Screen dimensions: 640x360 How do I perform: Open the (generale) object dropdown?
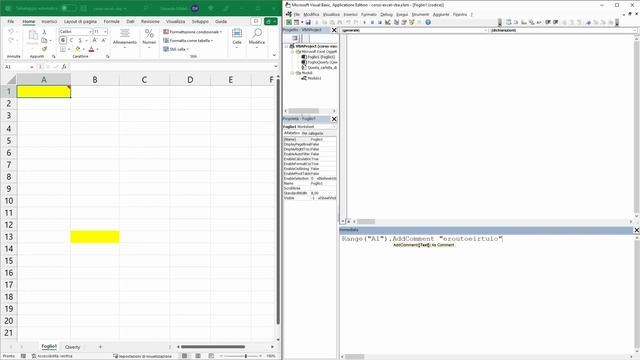(486, 31)
